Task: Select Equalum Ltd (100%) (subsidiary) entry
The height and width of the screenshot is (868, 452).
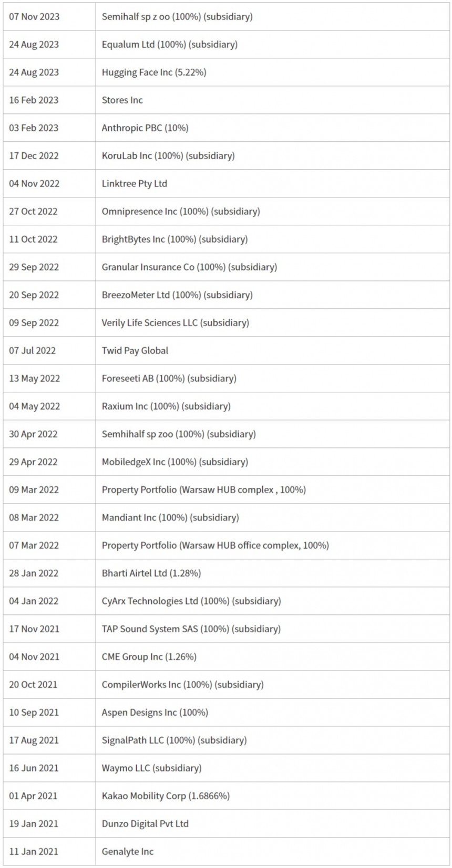Action: [x=169, y=45]
